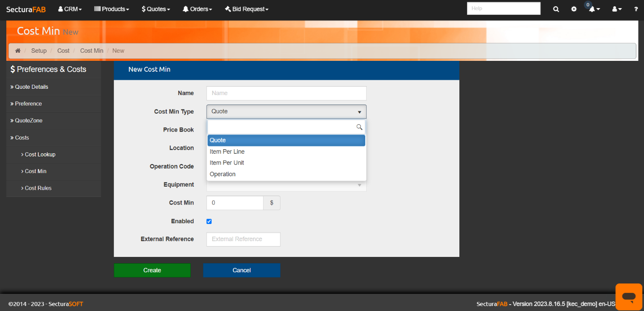The image size is (644, 311).
Task: Open the user account icon menu
Action: [617, 9]
